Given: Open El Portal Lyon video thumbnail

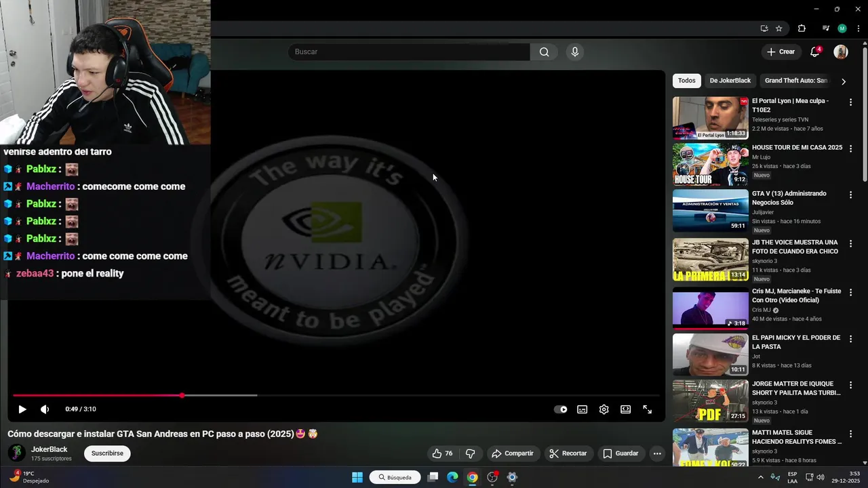Looking at the screenshot, I should coord(710,118).
